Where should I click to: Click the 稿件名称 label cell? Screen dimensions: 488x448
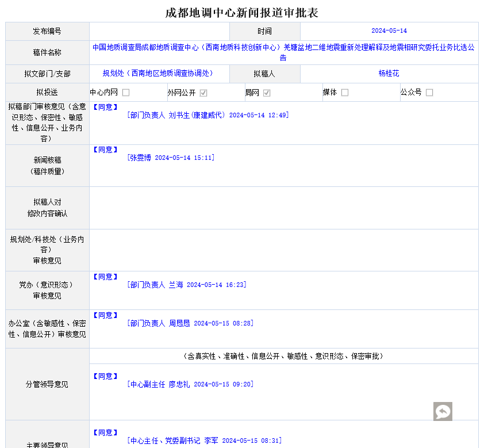(x=47, y=52)
